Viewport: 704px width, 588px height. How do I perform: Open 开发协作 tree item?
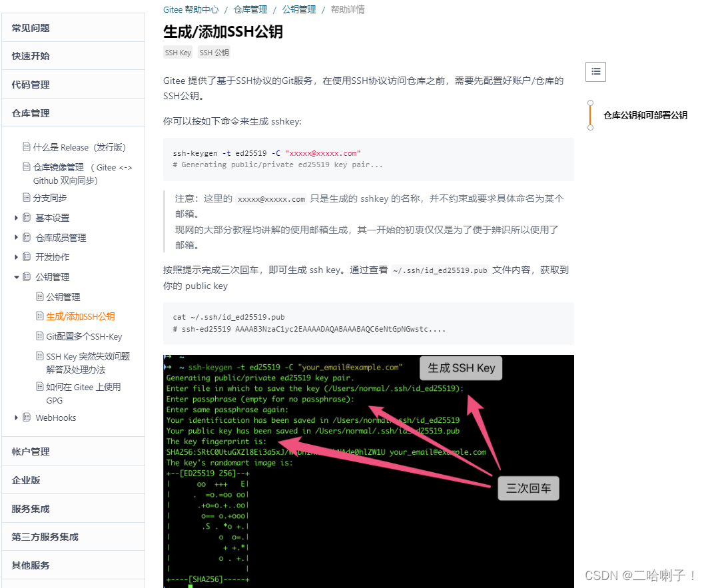(x=53, y=257)
